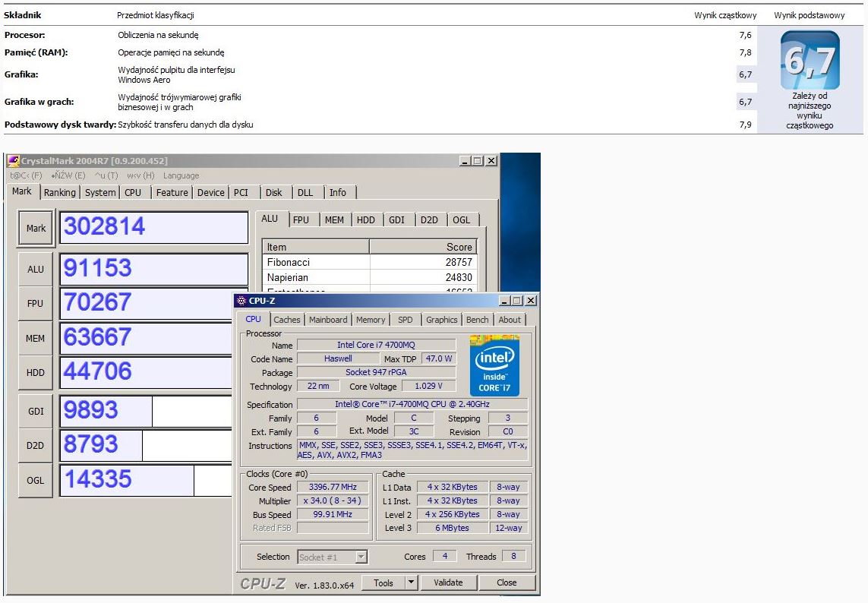Run the MEM benchmark button

pyautogui.click(x=36, y=338)
